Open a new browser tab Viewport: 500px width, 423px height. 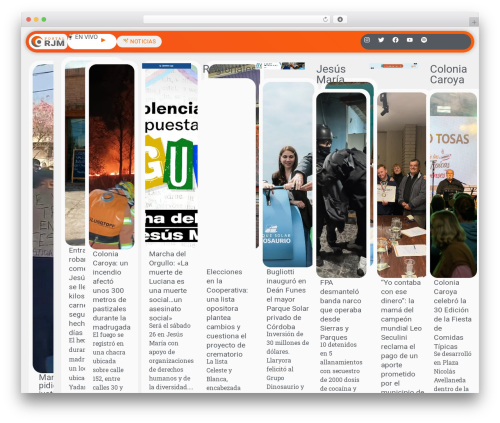pyautogui.click(x=473, y=22)
